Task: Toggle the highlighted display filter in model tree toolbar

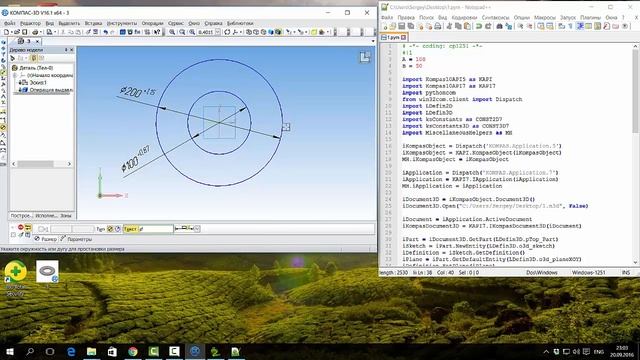Action: point(34,58)
